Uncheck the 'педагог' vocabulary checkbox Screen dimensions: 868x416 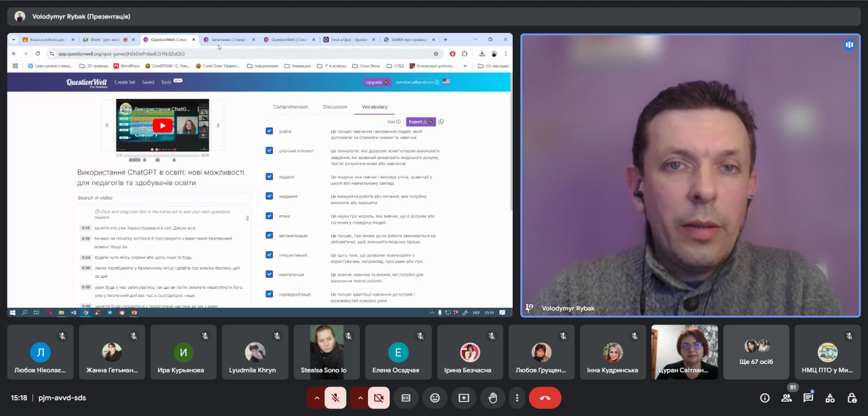point(269,176)
